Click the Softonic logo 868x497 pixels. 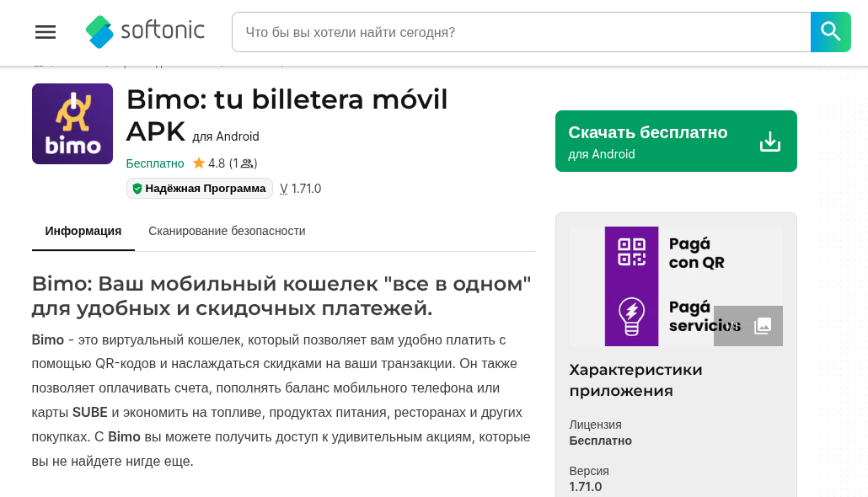145,32
